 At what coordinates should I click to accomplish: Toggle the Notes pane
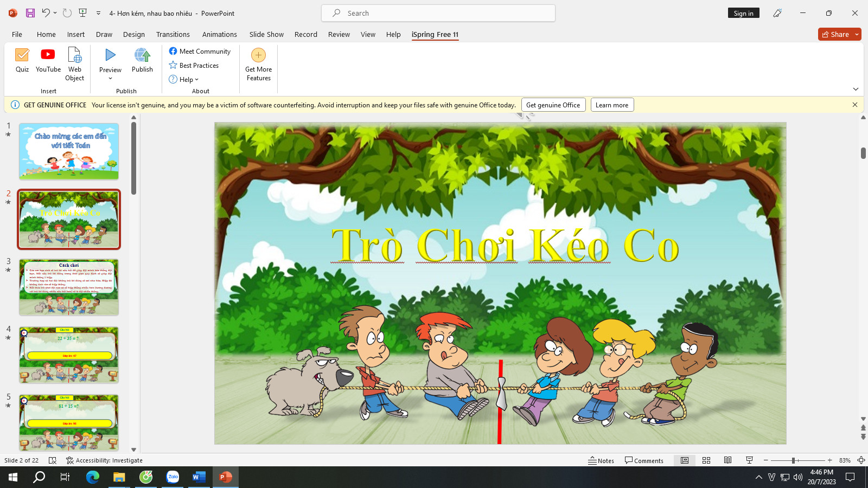601,460
